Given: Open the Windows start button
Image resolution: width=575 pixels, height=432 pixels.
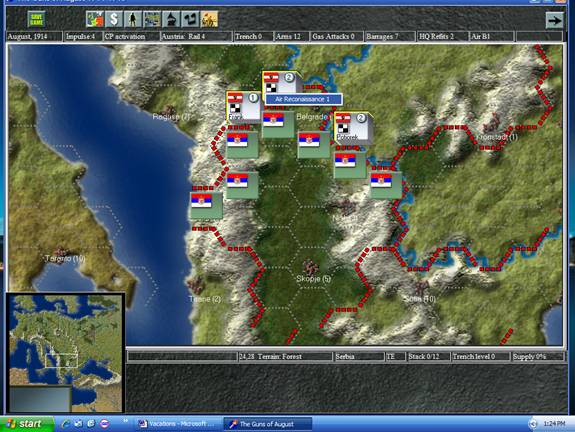Looking at the screenshot, I should coord(26,424).
